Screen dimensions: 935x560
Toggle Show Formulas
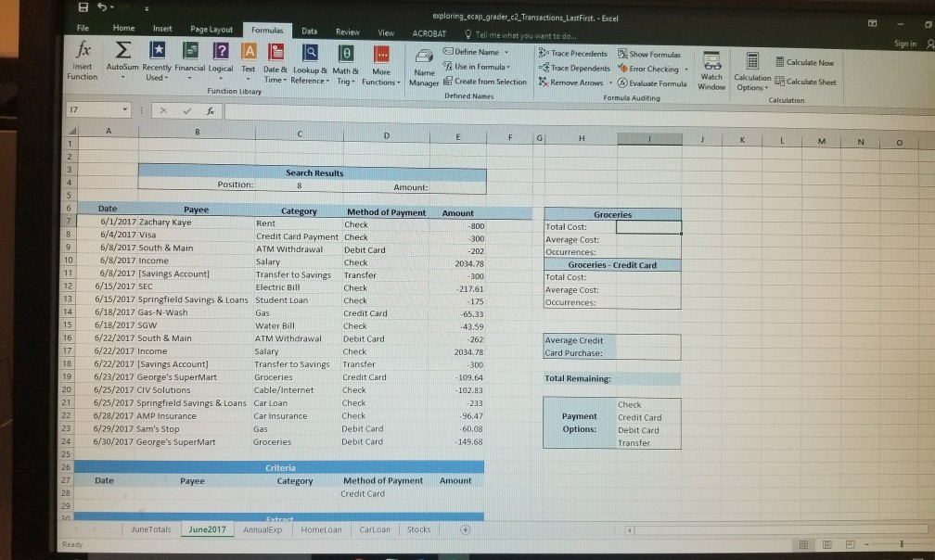click(648, 54)
